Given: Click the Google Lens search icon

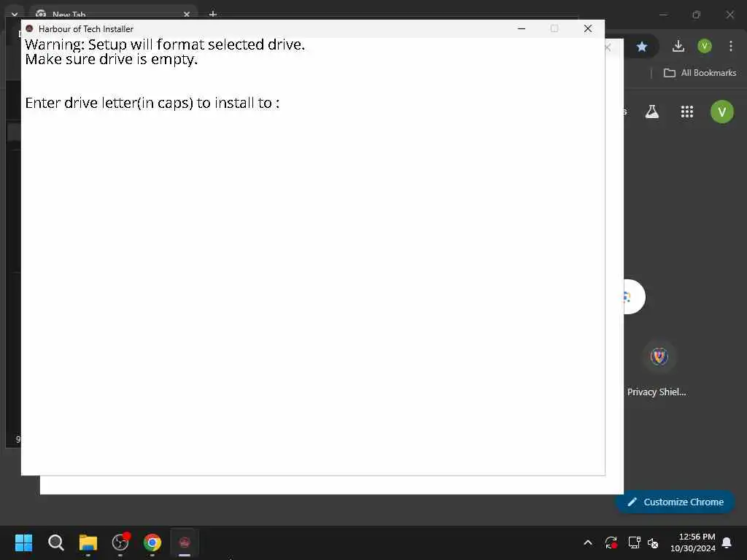Looking at the screenshot, I should pyautogui.click(x=627, y=297).
